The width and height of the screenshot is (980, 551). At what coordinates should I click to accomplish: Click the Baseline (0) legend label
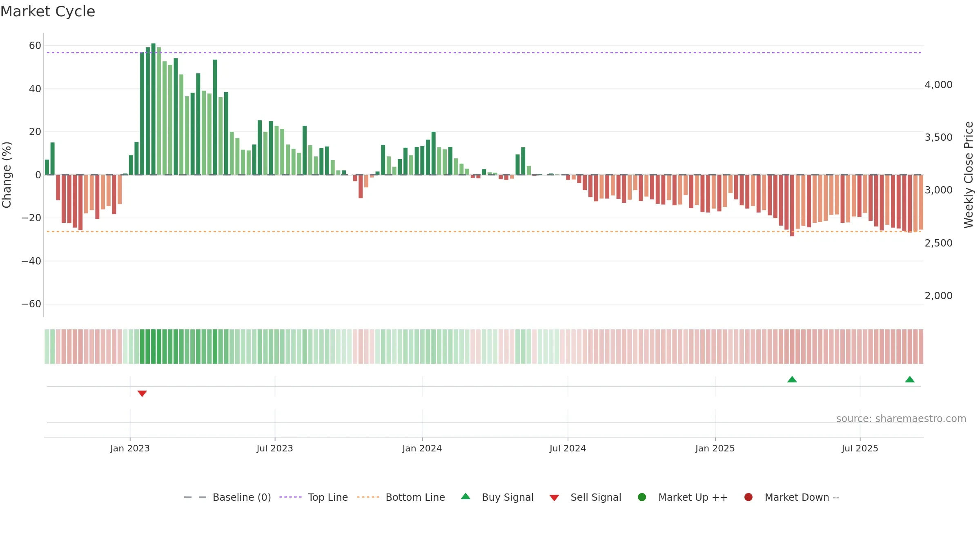tap(242, 497)
